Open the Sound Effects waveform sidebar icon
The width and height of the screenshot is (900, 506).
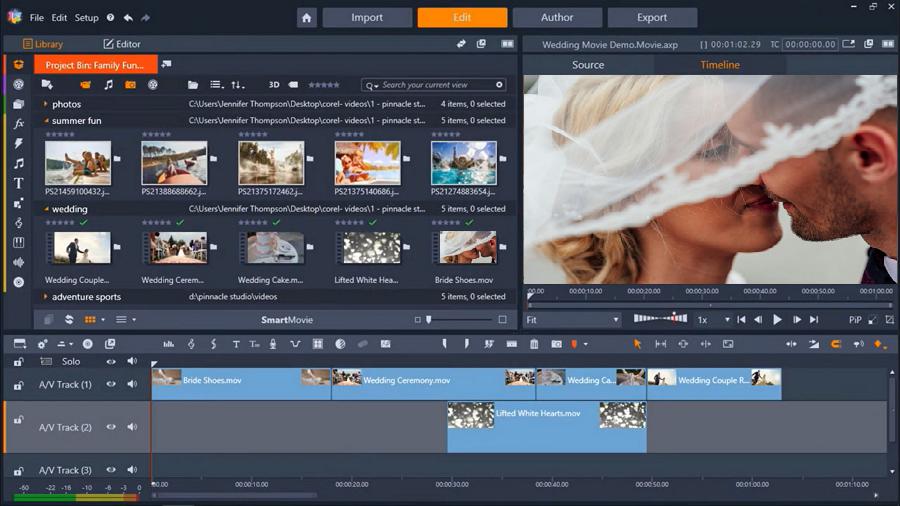[19, 262]
